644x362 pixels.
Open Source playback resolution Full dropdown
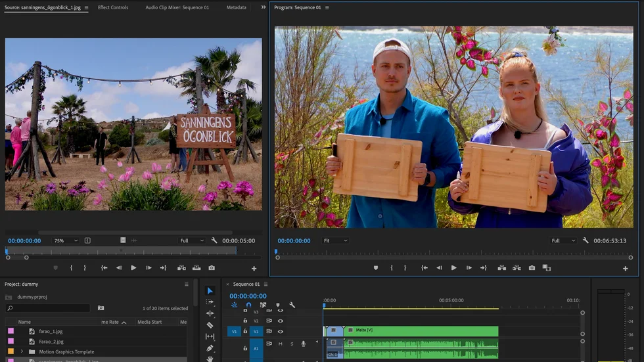click(x=191, y=240)
